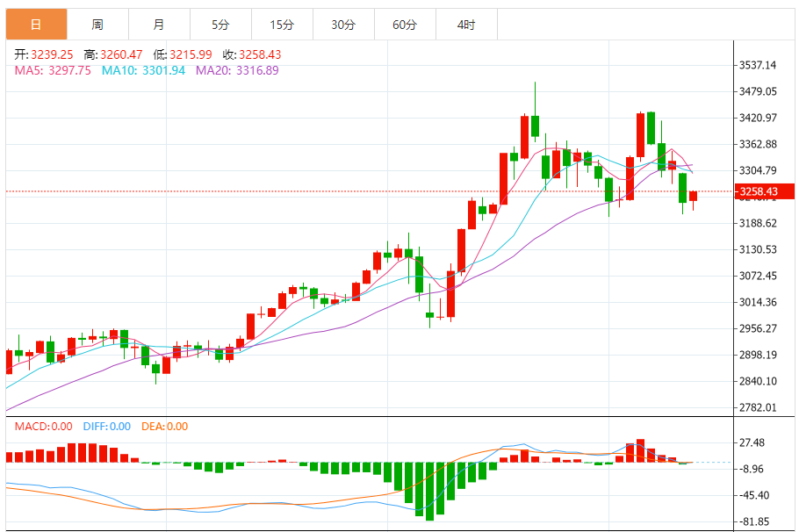Click the 开: 3239.25 open price

(43, 54)
